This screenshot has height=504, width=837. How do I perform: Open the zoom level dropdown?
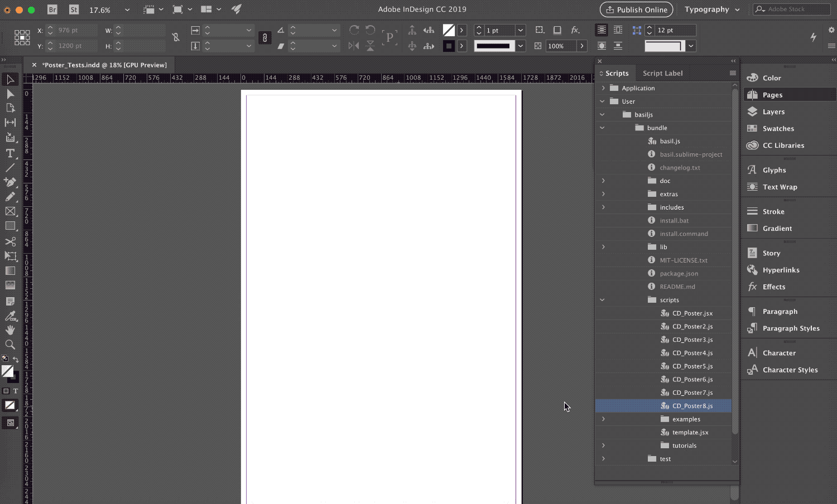click(127, 9)
